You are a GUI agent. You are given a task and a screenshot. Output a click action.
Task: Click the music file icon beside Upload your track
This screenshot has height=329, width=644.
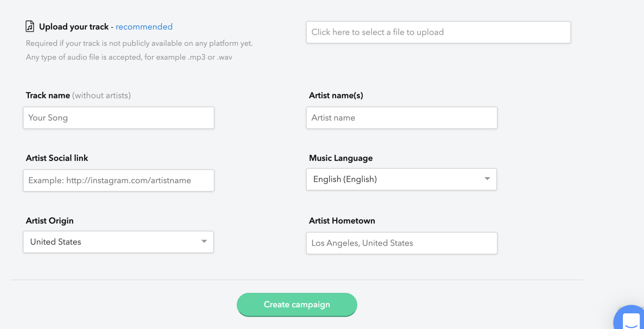(30, 26)
